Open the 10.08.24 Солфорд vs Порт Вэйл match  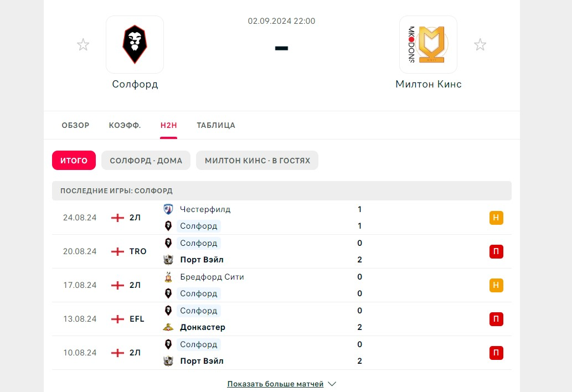point(277,353)
